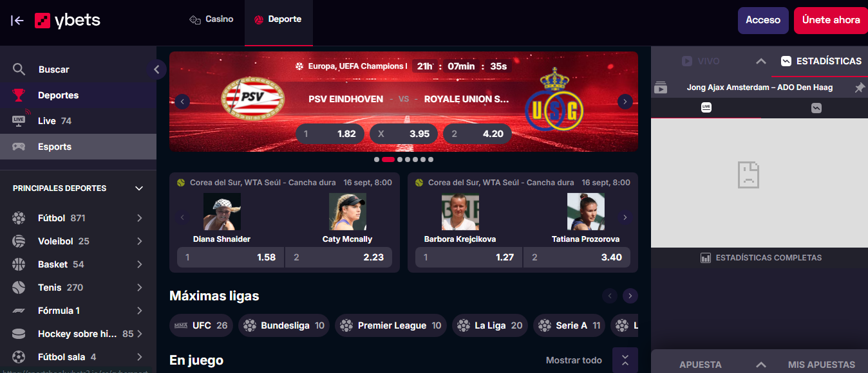Open the Estadísticas tab in right panel
The width and height of the screenshot is (868, 373).
tap(820, 61)
